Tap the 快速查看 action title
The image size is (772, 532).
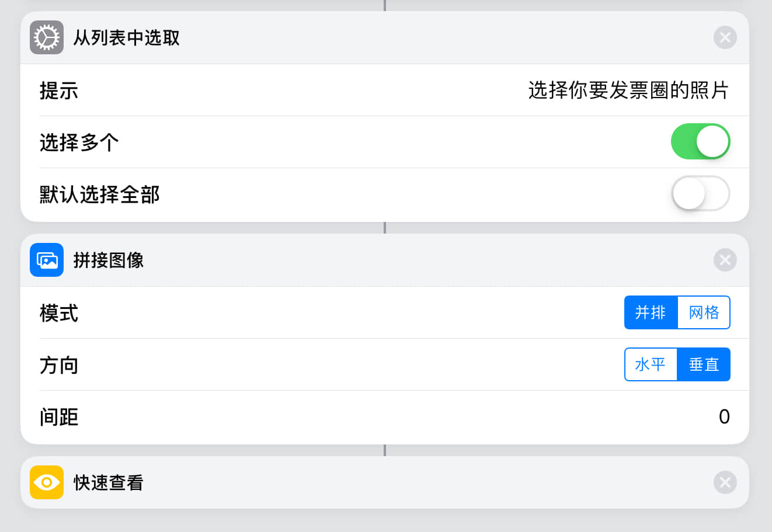(x=109, y=483)
